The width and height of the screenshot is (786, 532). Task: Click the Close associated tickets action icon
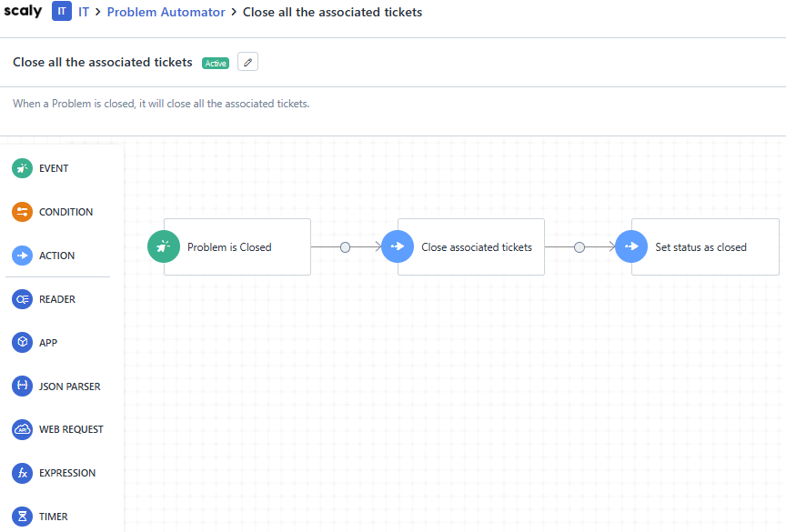tap(398, 246)
